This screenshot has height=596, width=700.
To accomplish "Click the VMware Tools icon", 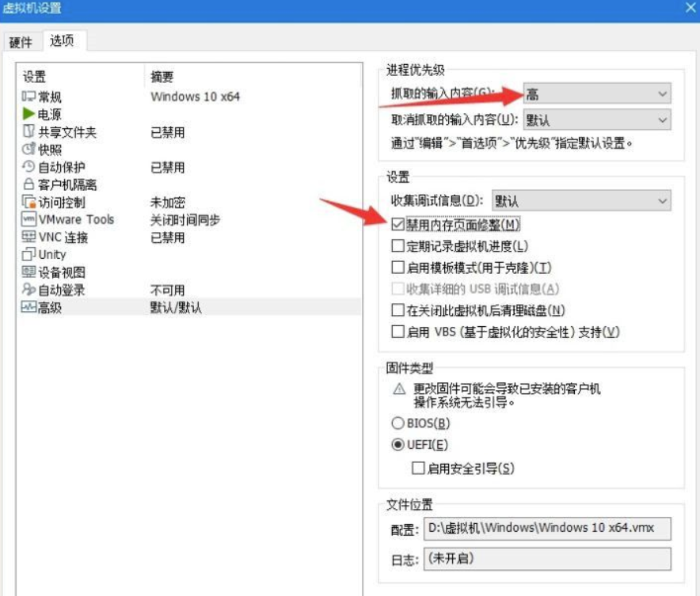I will tap(29, 219).
